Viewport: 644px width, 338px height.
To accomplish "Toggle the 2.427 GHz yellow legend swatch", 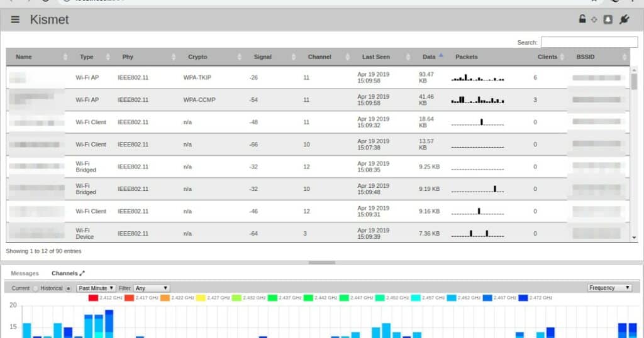I will 201,298.
